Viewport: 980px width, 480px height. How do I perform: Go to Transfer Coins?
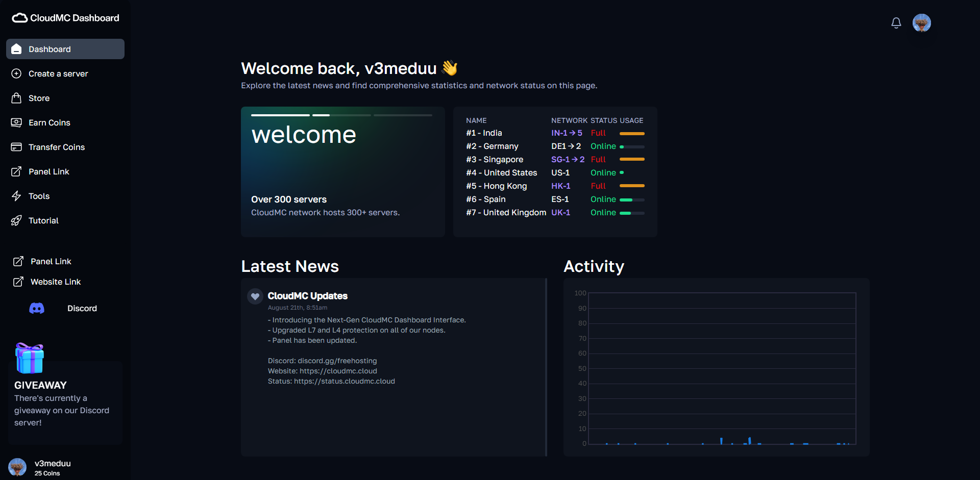pyautogui.click(x=56, y=147)
